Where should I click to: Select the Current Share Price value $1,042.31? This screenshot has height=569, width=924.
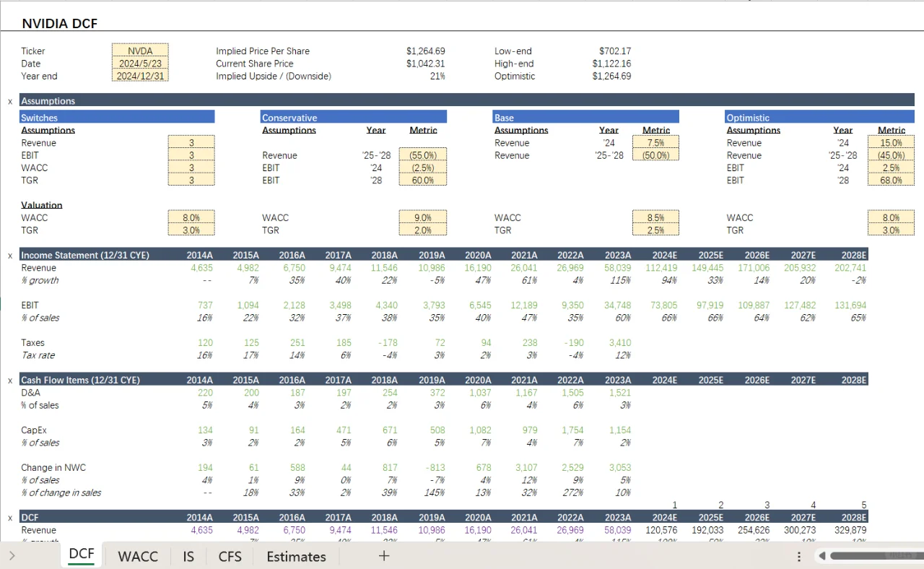coord(425,64)
